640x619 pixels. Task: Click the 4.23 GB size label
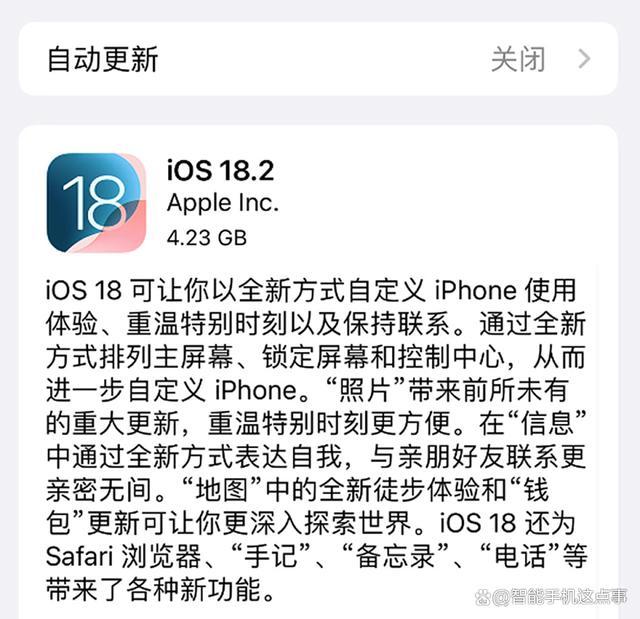[x=207, y=237]
